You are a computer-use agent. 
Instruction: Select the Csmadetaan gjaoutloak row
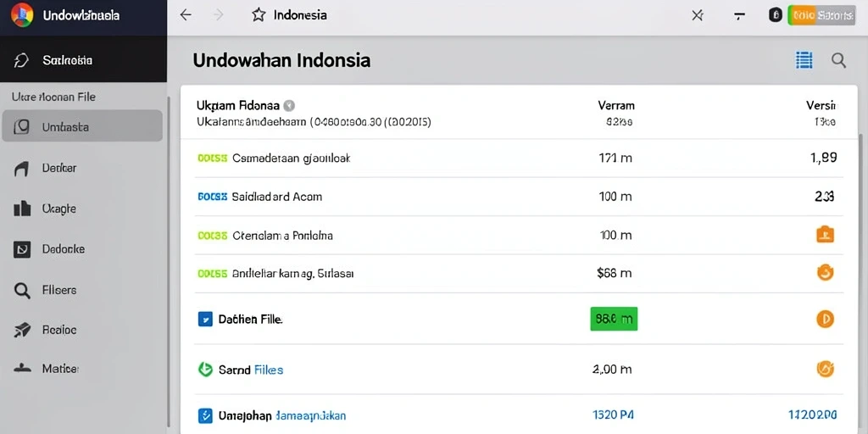pos(519,159)
